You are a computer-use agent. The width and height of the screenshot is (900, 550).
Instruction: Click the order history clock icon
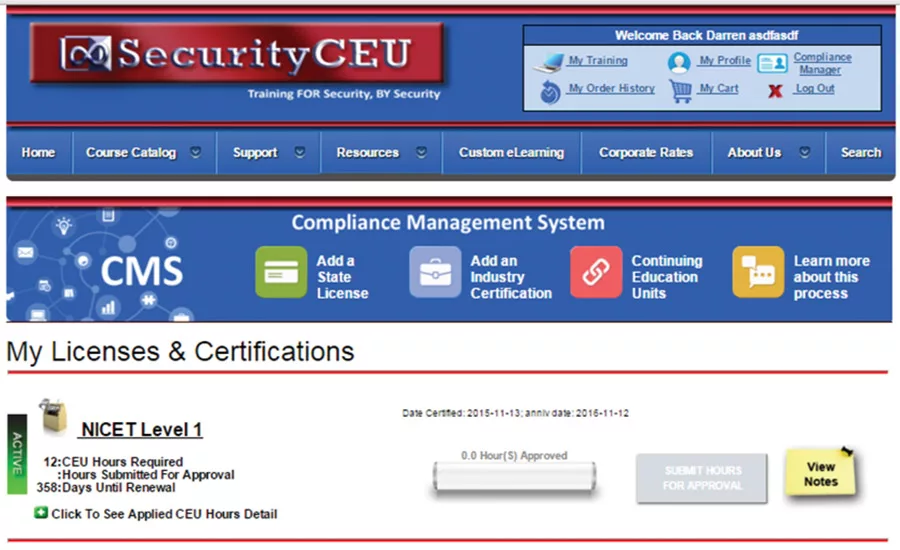pyautogui.click(x=550, y=92)
